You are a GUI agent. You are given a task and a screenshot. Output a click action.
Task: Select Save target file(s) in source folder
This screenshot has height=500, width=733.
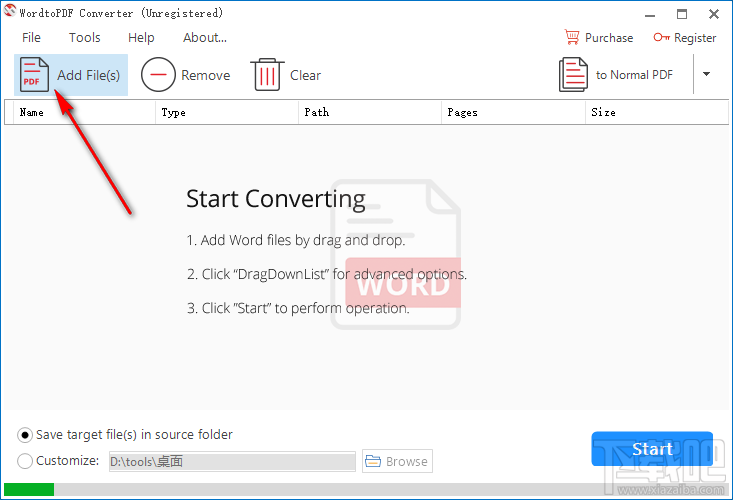(25, 435)
